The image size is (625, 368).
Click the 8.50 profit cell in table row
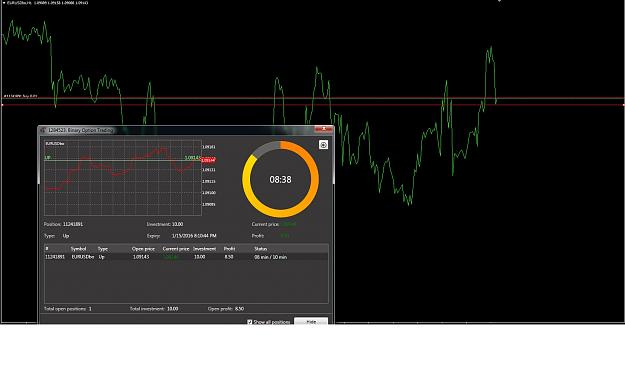click(229, 257)
